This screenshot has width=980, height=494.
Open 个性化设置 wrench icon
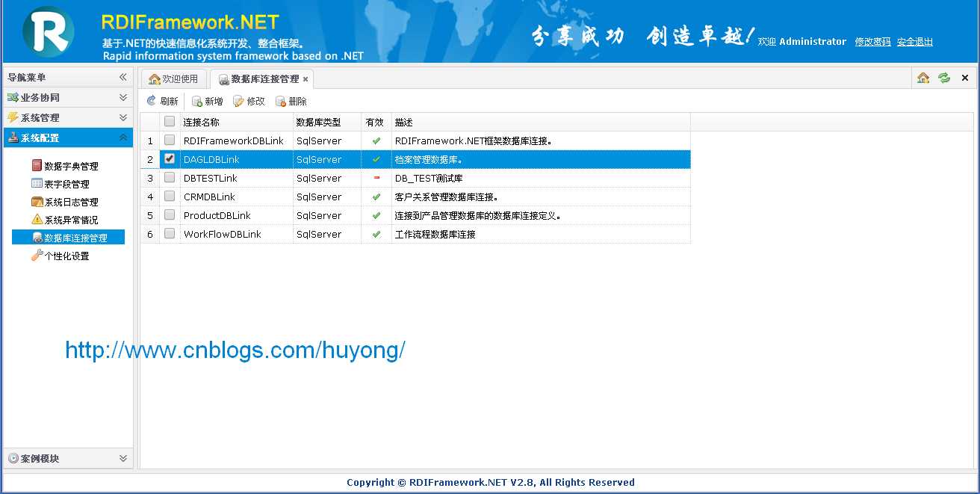(x=37, y=256)
